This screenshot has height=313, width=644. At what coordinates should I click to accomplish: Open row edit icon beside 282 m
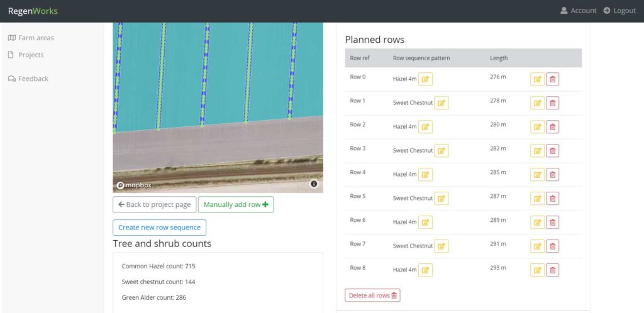(537, 151)
